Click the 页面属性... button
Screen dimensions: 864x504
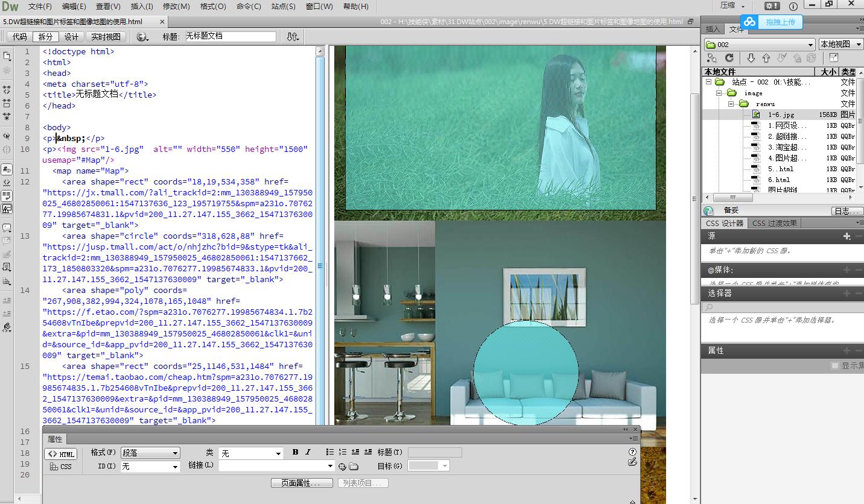tap(302, 483)
